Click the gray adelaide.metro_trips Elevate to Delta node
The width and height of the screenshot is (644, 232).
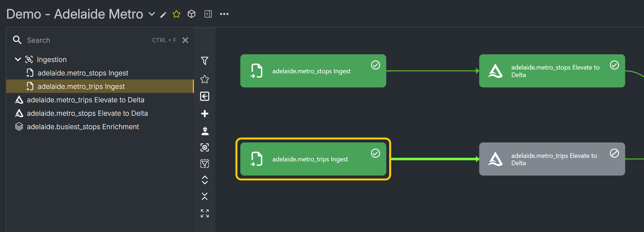[x=552, y=159]
